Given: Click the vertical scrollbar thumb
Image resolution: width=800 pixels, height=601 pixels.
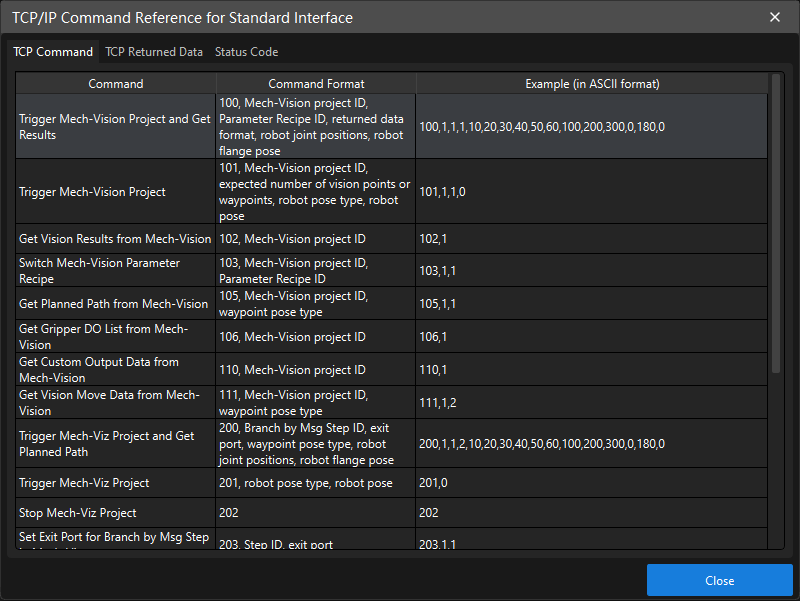Looking at the screenshot, I should tap(776, 220).
